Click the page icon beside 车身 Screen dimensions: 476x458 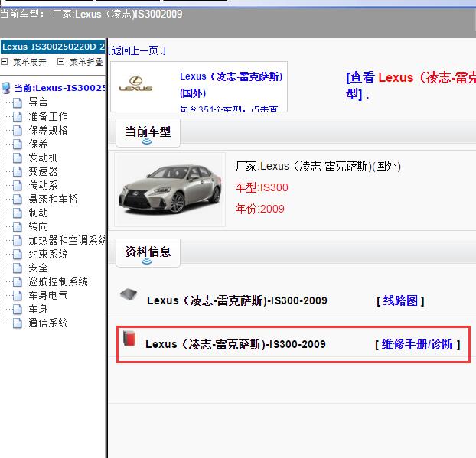18,310
